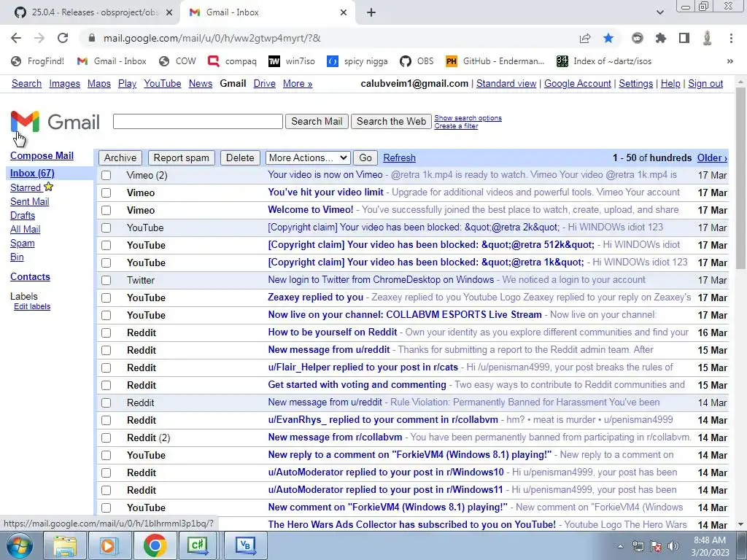Open the C# taskbar application
Image resolution: width=747 pixels, height=560 pixels.
point(198,545)
